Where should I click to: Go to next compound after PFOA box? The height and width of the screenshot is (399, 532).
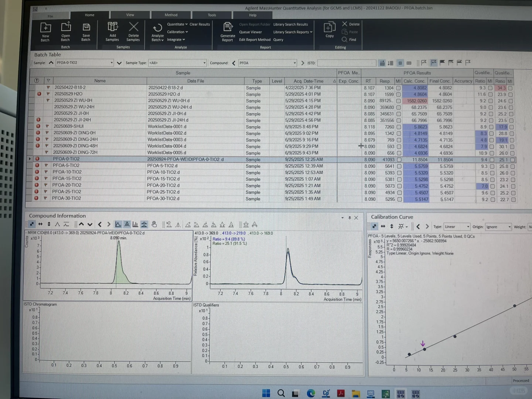(x=303, y=63)
